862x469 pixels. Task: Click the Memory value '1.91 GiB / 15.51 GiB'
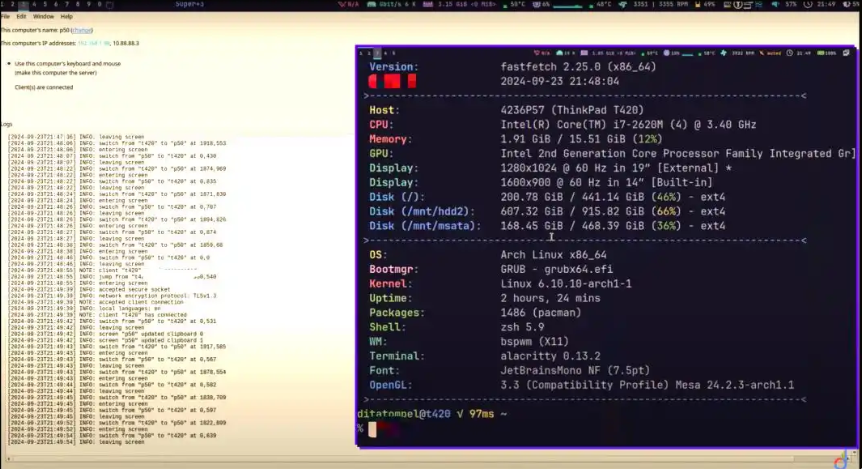click(x=563, y=139)
